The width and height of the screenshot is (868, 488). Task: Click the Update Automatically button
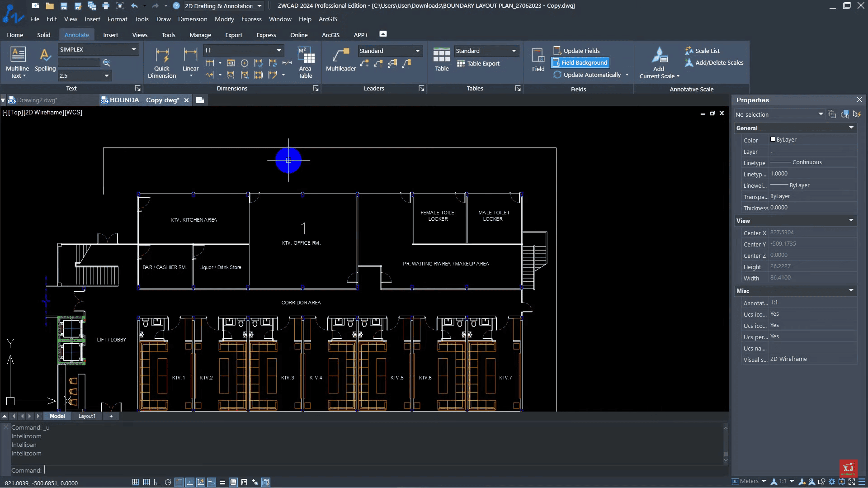point(587,75)
